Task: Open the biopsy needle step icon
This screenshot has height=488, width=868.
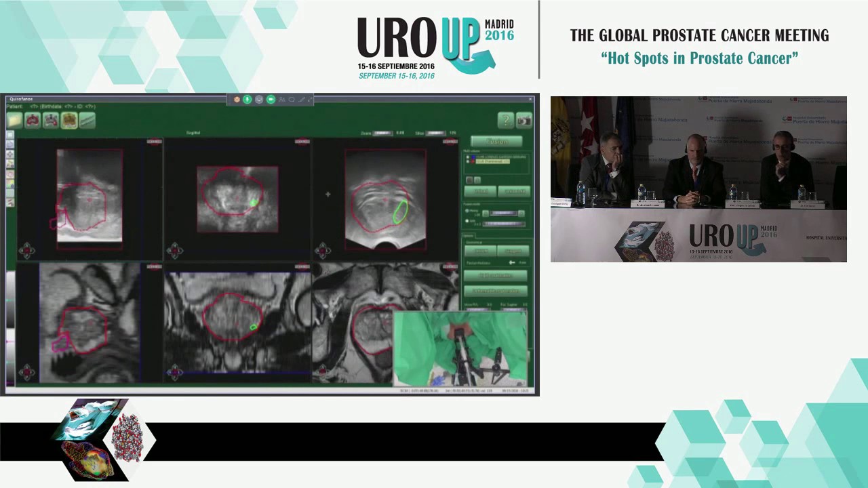Action: [x=87, y=120]
